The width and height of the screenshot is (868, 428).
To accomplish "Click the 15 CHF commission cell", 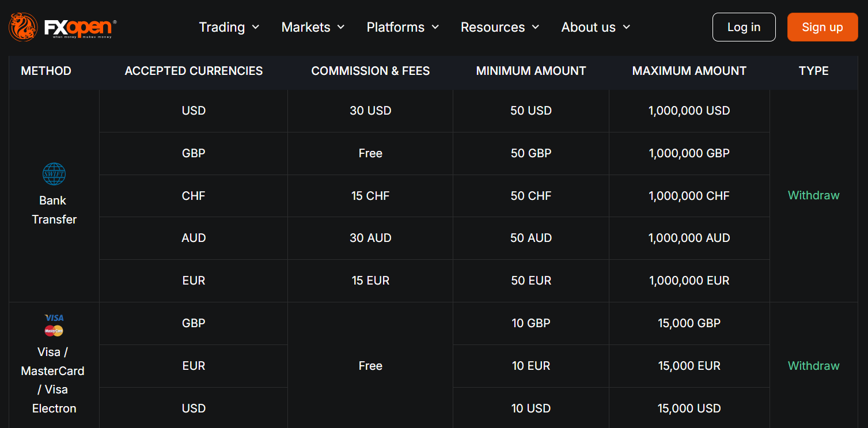I will (x=370, y=196).
